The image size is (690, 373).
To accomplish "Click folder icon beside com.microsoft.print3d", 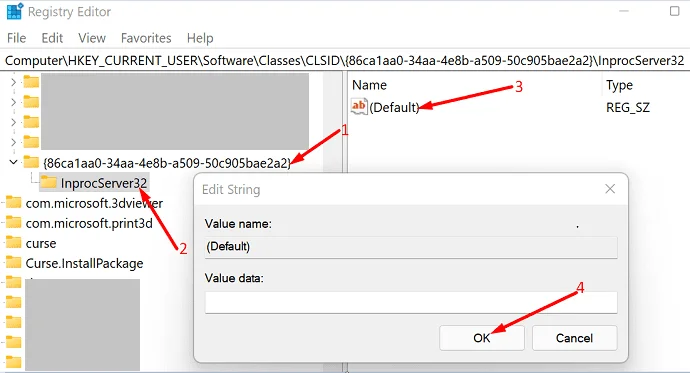I will 14,222.
